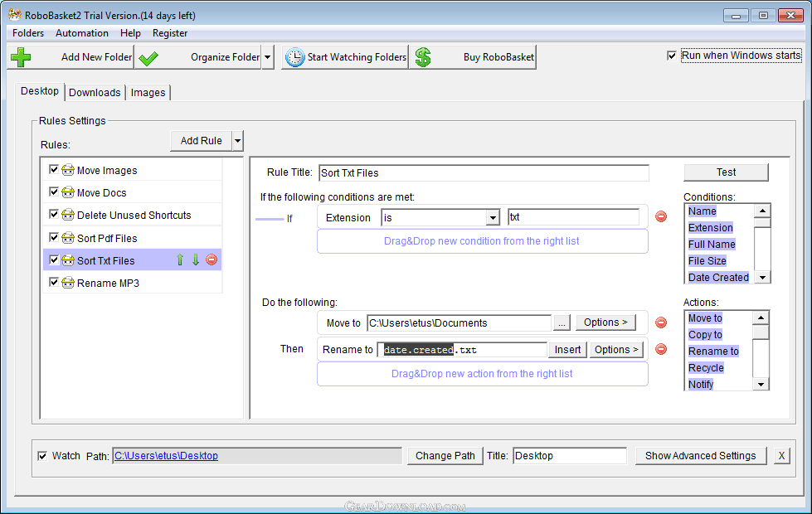Toggle Run when Windows starts checkbox
Viewport: 812px width, 514px height.
(672, 56)
